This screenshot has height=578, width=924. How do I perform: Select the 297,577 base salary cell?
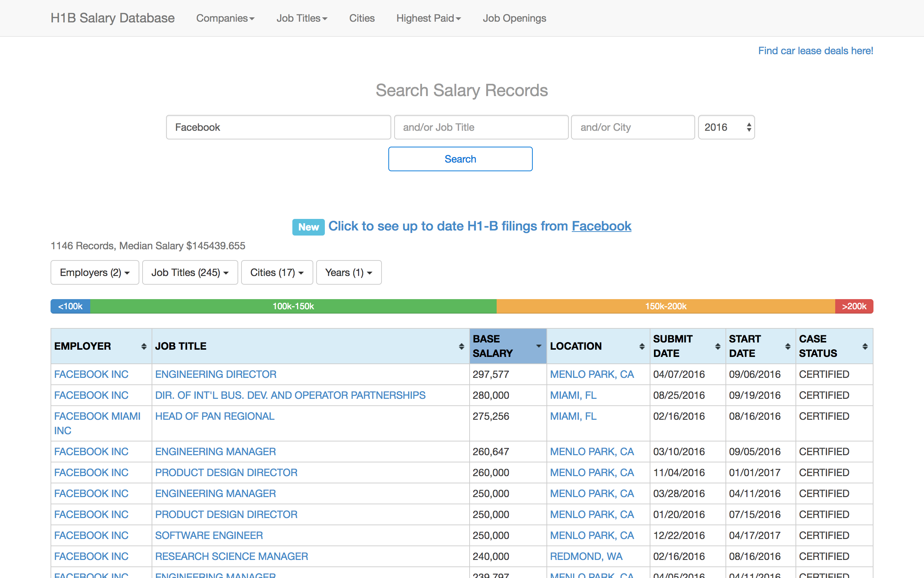(x=508, y=374)
